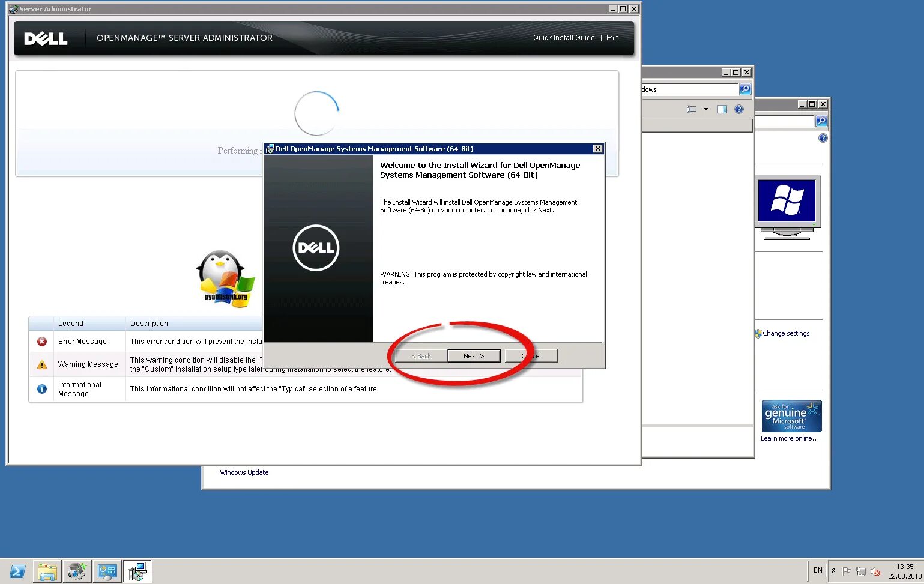This screenshot has height=584, width=924.
Task: Focus the rightmost window's search box
Action: pos(785,121)
